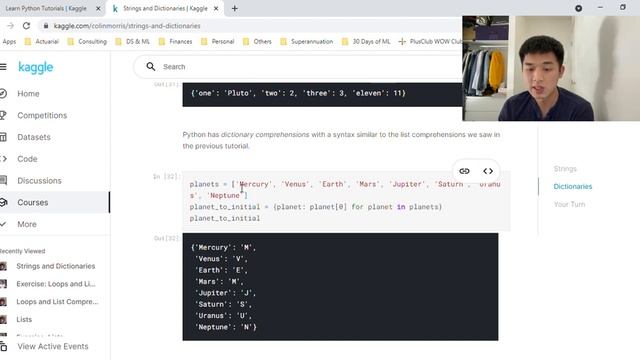The height and width of the screenshot is (360, 640).
Task: Click the 'Jupiter': 'J' output line
Action: 225,293
